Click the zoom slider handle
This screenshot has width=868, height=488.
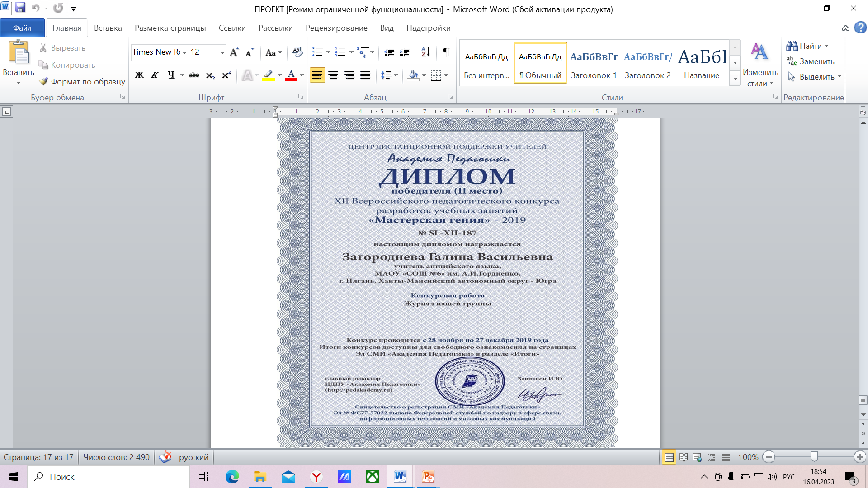[x=814, y=457]
